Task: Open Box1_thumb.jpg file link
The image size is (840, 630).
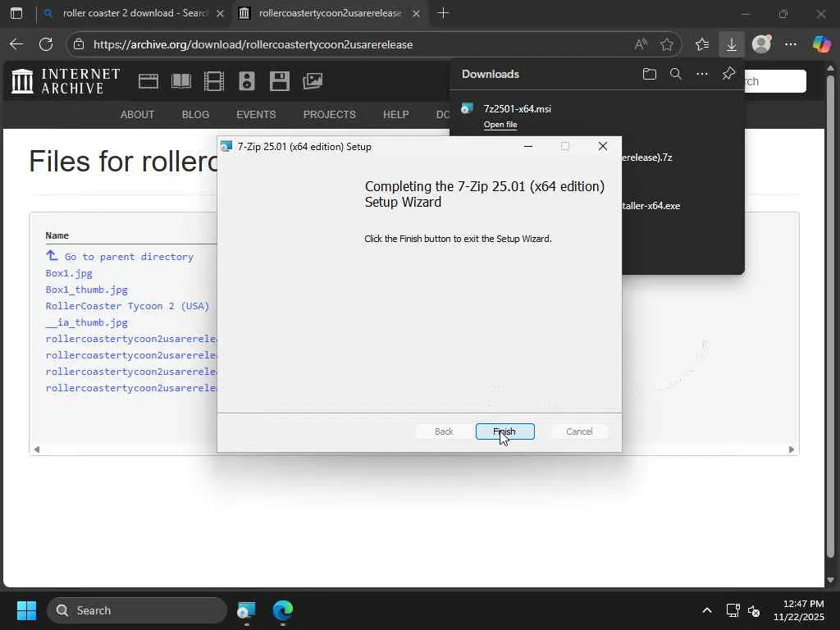Action: pyautogui.click(x=87, y=290)
